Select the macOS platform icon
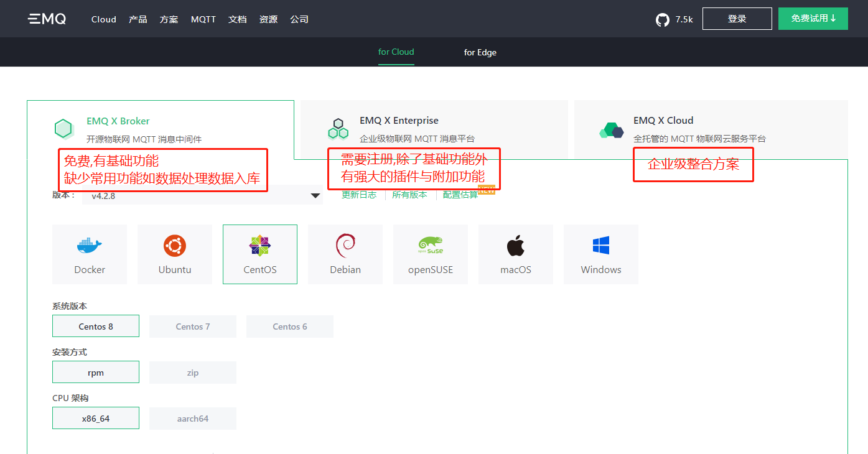 pos(515,254)
